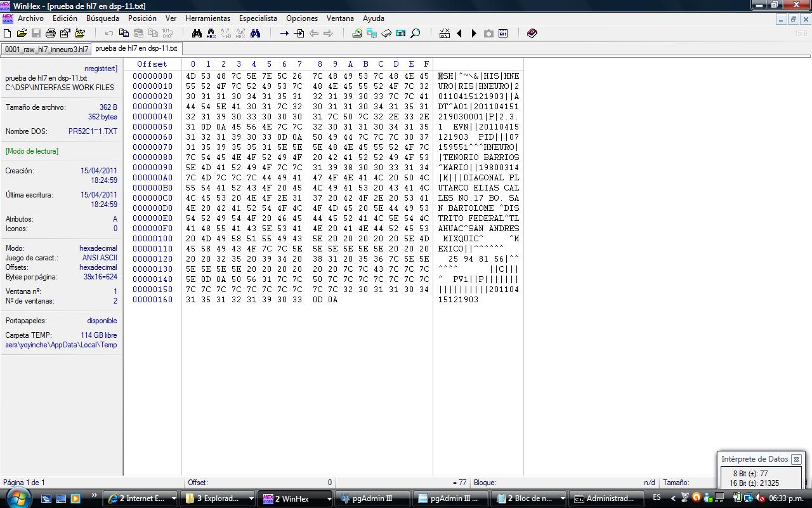
Task: Click the PR52C1~1.TXT DOS name
Action: [x=93, y=131]
